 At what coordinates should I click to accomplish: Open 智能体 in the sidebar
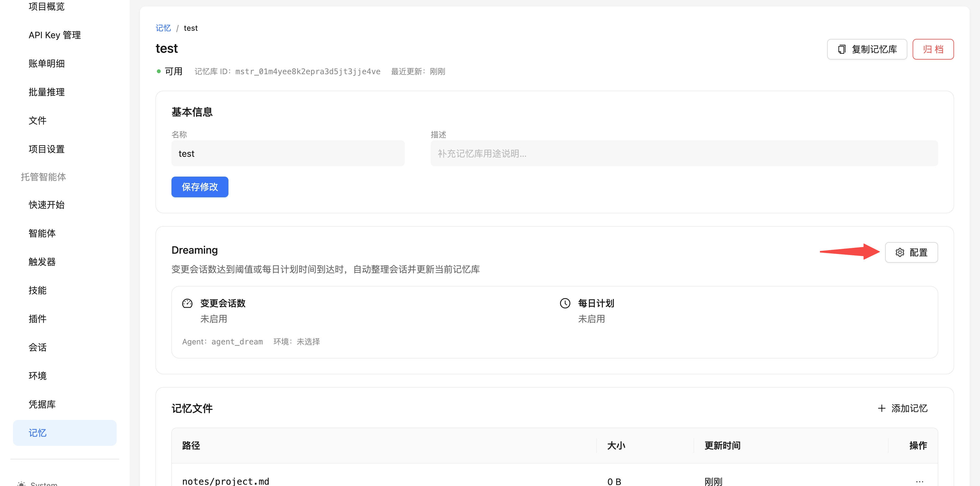pos(42,234)
